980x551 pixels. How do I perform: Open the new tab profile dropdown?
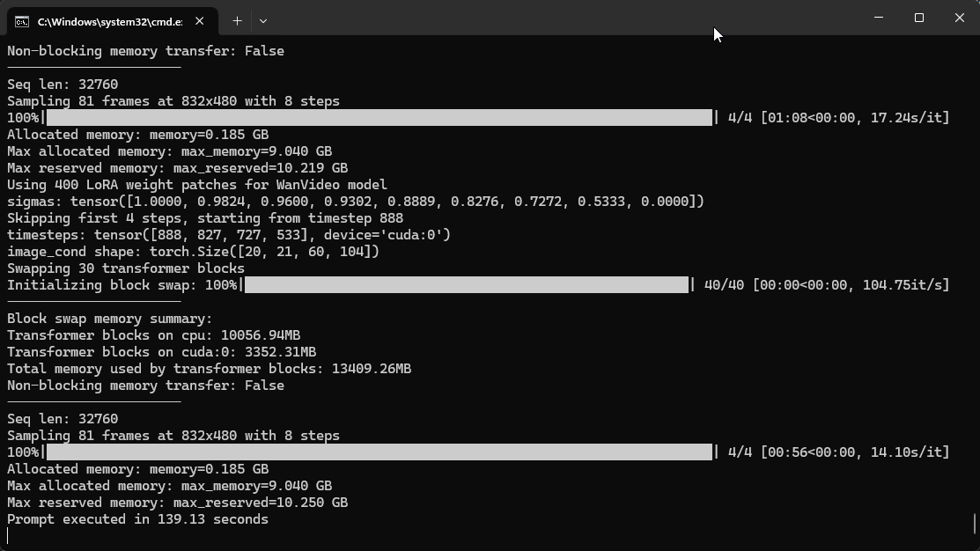263,21
